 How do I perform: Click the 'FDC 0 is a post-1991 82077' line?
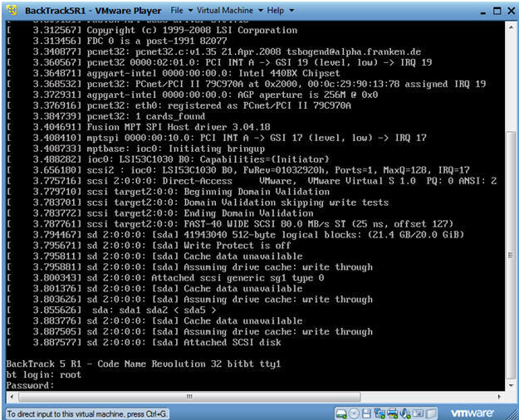[116, 41]
